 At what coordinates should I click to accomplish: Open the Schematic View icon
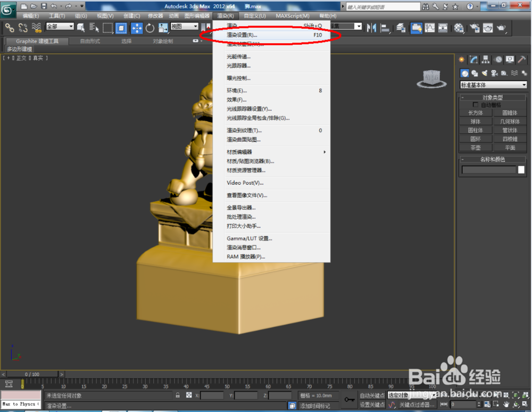[443, 28]
